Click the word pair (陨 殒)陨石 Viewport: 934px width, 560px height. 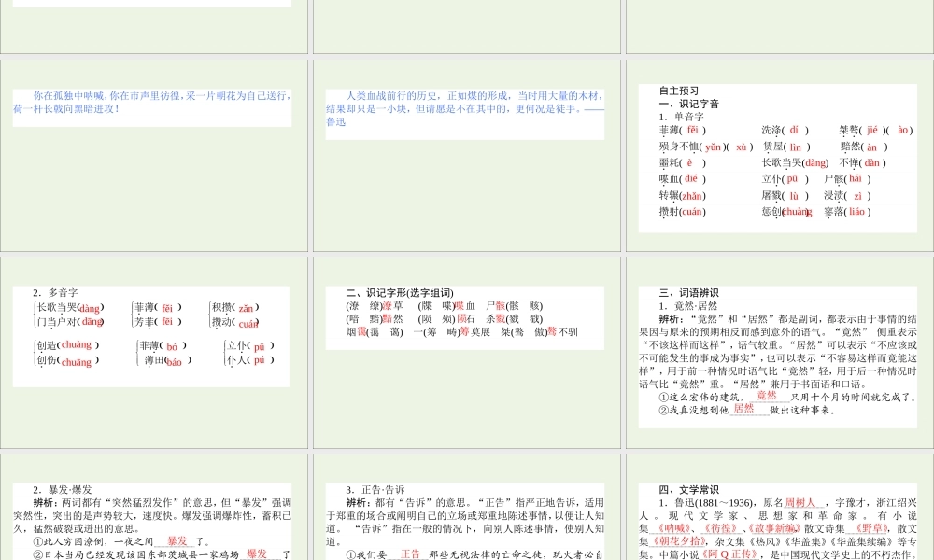click(446, 319)
